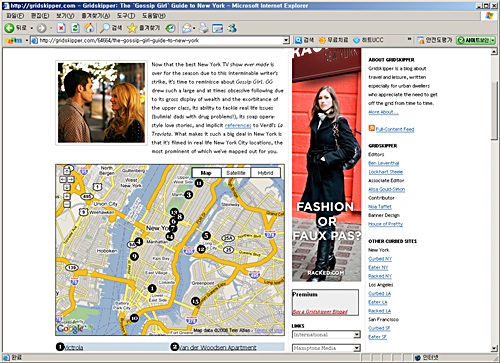
Task: Click the toolbar search button beside address bar
Action: [x=304, y=40]
